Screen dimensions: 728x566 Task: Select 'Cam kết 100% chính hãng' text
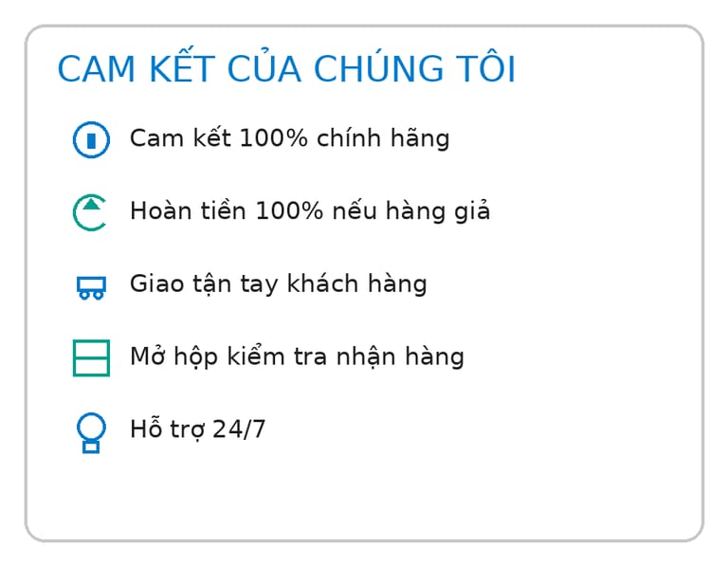[x=289, y=138]
